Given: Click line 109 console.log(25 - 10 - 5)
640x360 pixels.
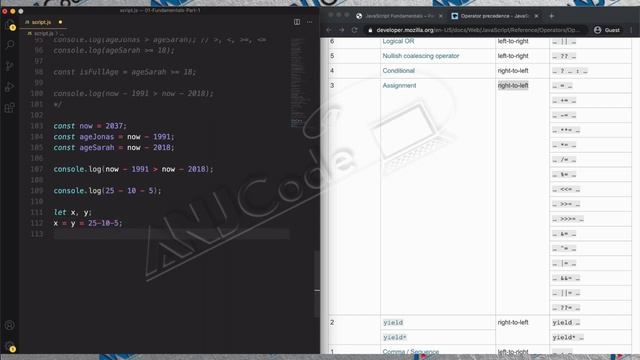Looking at the screenshot, I should tap(107, 191).
